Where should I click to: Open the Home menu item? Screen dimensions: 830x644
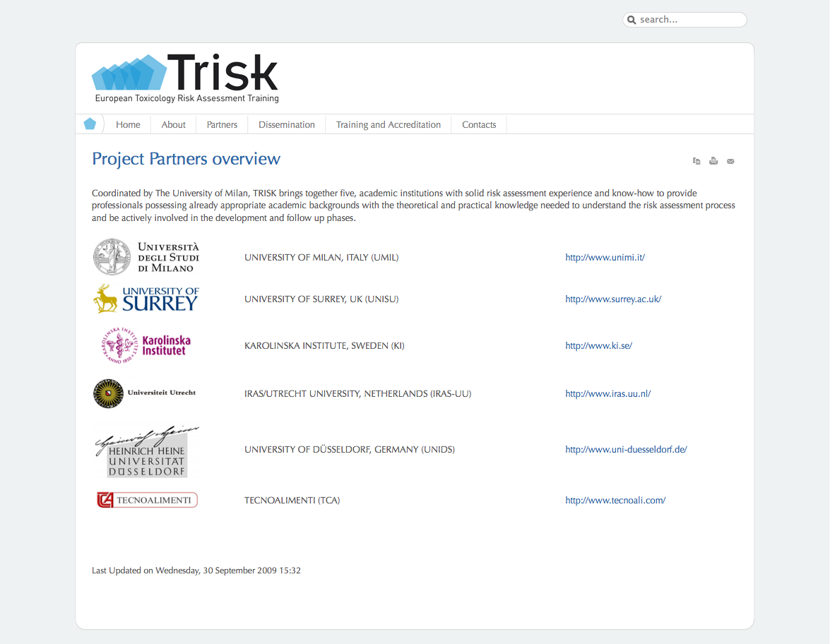128,124
